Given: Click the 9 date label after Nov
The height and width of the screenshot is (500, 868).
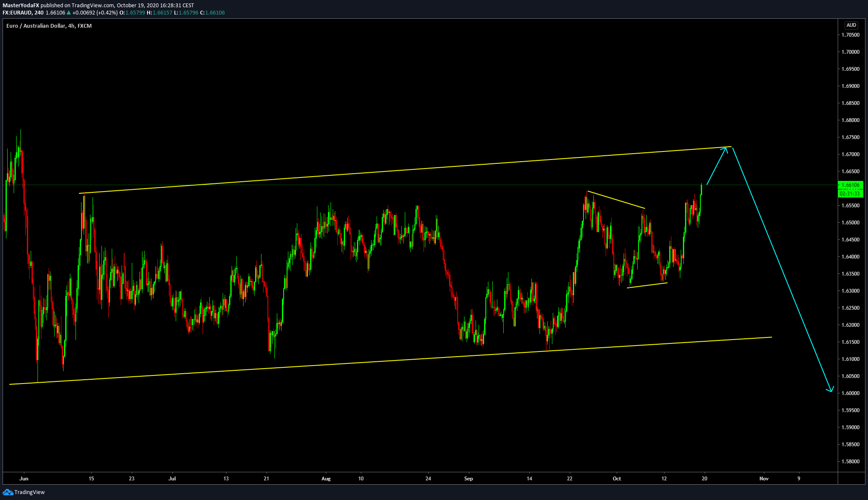Looking at the screenshot, I should [799, 479].
